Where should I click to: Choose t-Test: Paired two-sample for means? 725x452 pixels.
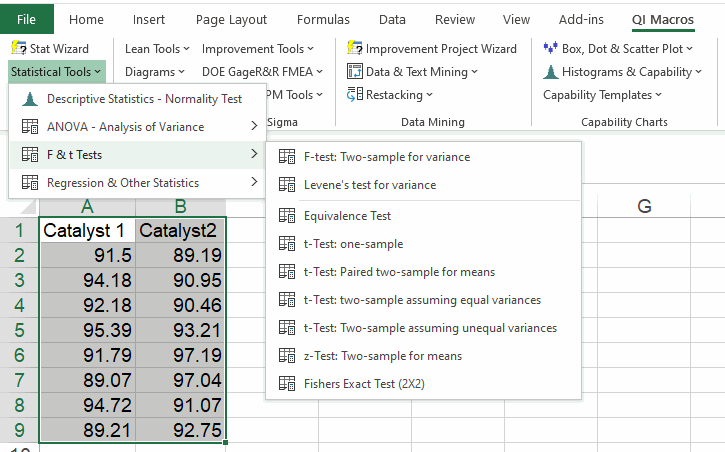tap(399, 272)
